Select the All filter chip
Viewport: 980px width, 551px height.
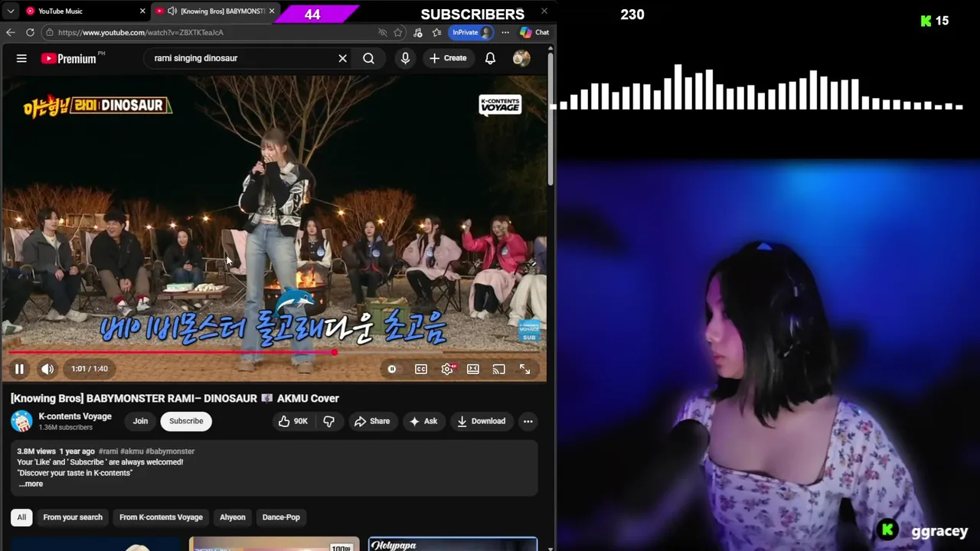(x=21, y=517)
